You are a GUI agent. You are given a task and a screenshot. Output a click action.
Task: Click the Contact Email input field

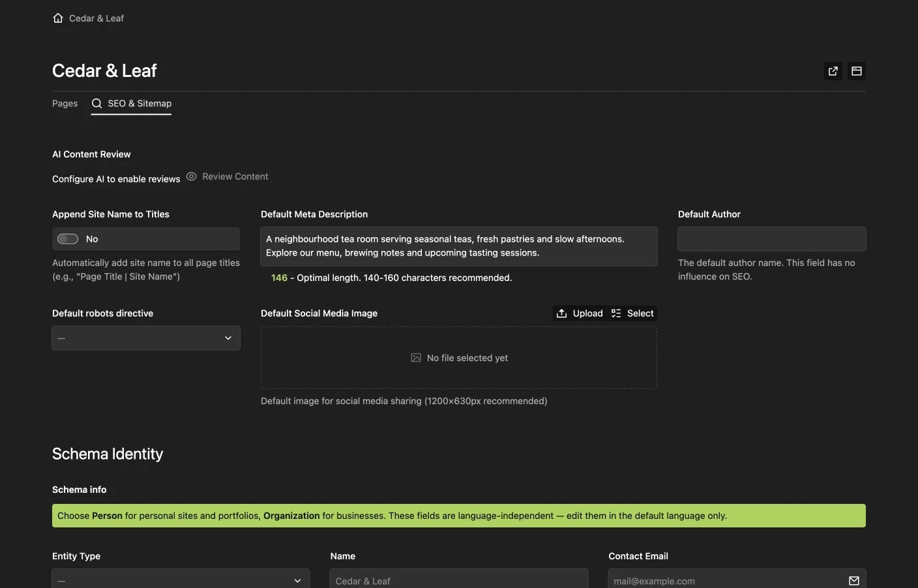pos(737,580)
